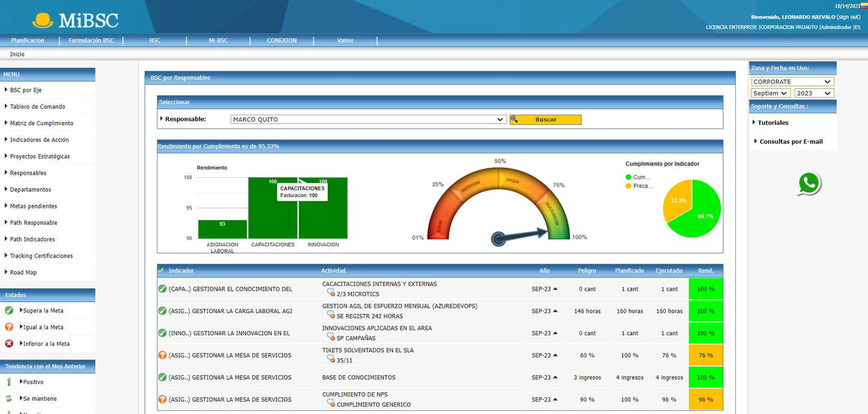Click the comment icon beside 2/3 MICROTICS
The height and width of the screenshot is (414, 868).
pyautogui.click(x=330, y=293)
